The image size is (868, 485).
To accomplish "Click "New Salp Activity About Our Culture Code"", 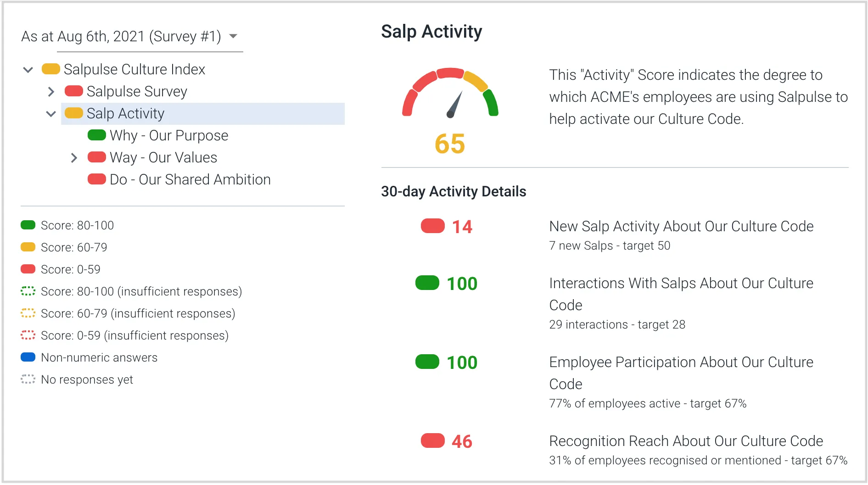I will 681,226.
